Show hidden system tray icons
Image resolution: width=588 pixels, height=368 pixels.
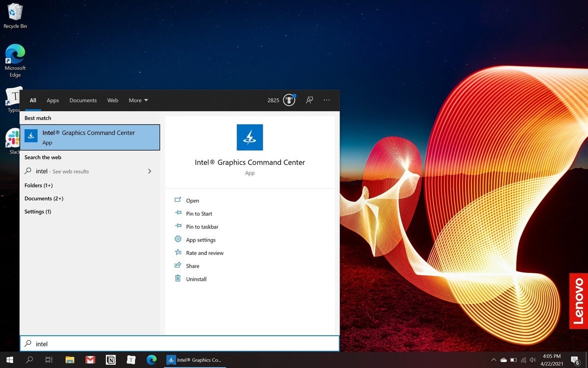pos(493,360)
